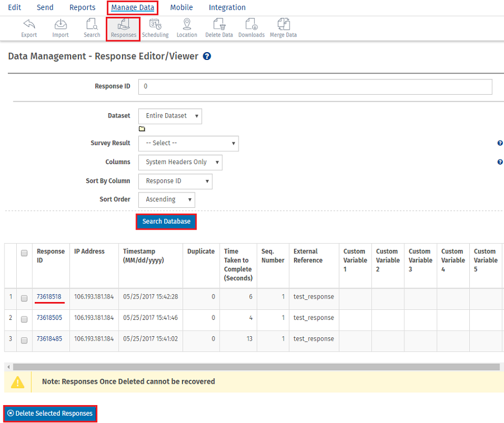
Task: Open the Edit menu
Action: [15, 7]
